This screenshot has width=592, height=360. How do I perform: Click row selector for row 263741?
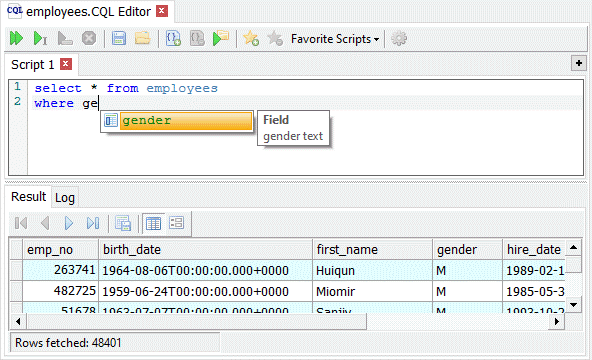tap(16, 270)
